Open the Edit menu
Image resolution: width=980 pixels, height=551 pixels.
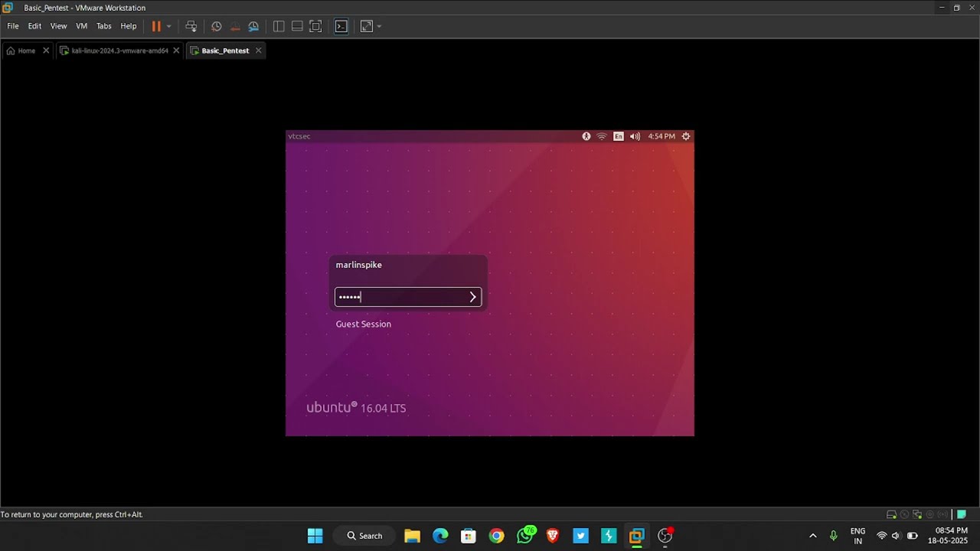click(34, 26)
